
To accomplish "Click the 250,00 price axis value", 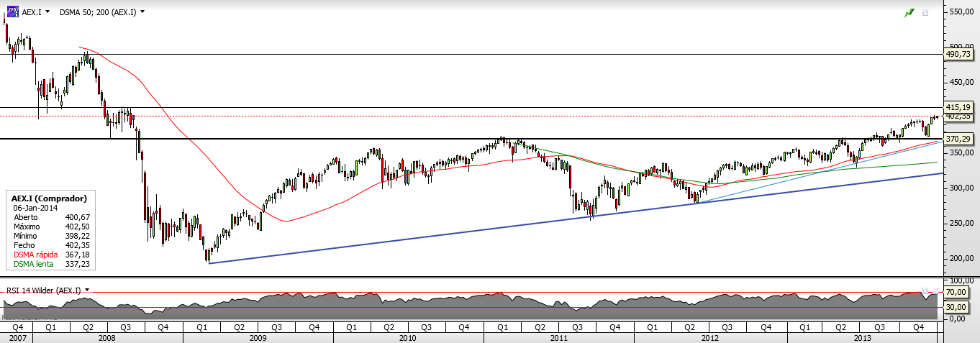I will click(x=961, y=223).
